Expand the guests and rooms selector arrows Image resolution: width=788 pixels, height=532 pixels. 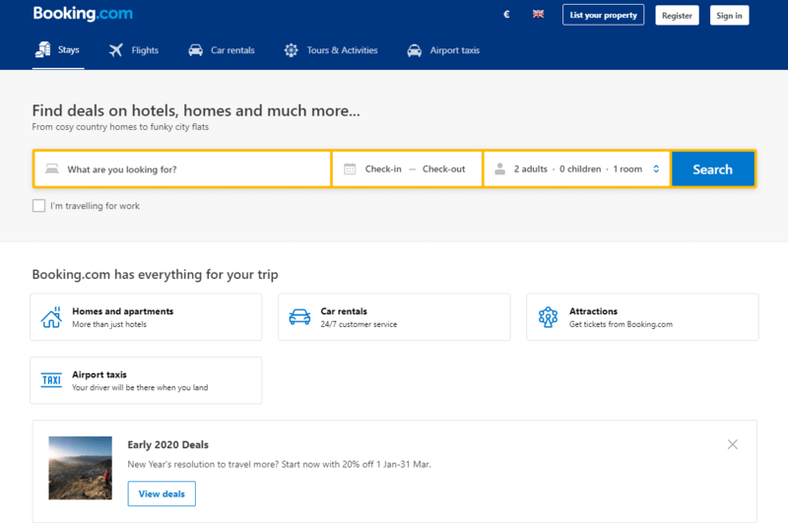[x=656, y=168]
